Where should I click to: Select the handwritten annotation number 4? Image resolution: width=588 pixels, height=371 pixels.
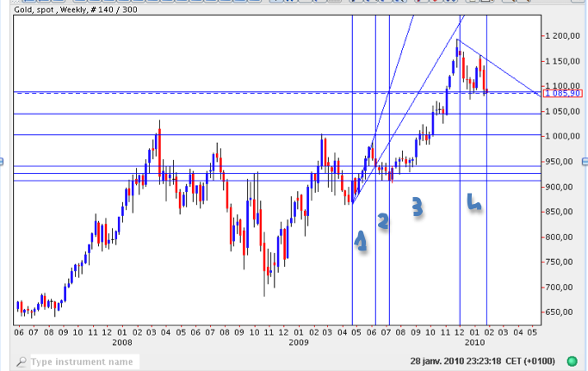tap(473, 202)
